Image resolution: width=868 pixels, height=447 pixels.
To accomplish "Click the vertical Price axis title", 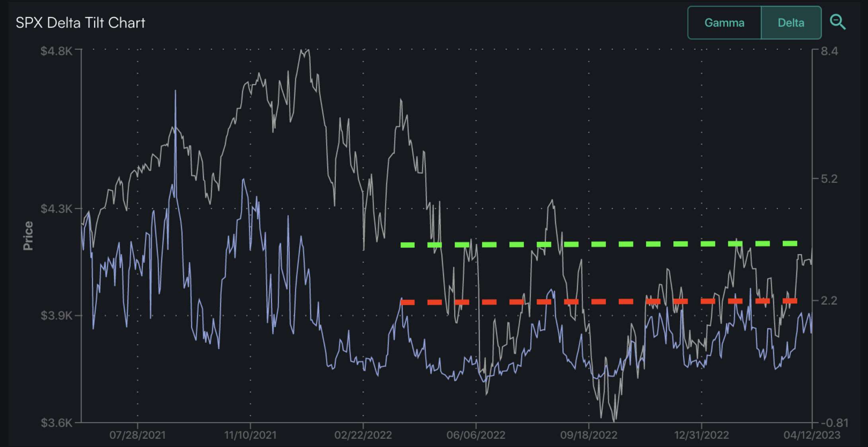I will point(28,236).
